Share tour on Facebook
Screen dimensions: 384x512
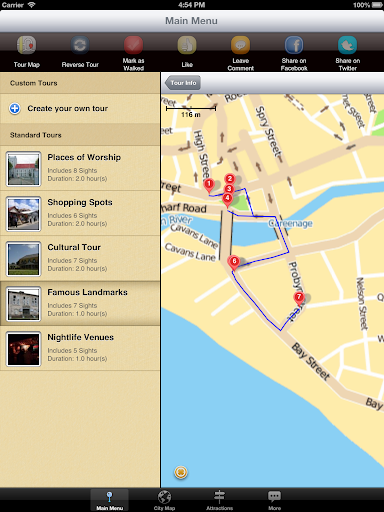tap(294, 45)
